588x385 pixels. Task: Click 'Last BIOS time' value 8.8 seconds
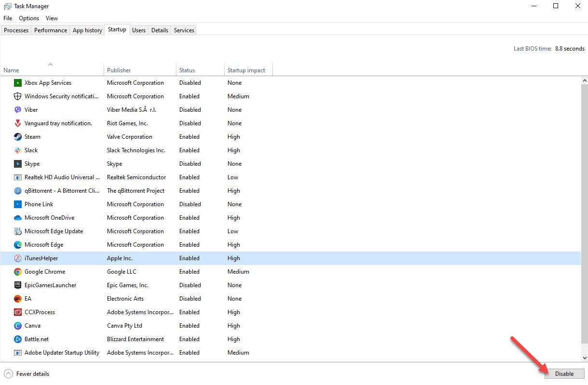coord(570,49)
